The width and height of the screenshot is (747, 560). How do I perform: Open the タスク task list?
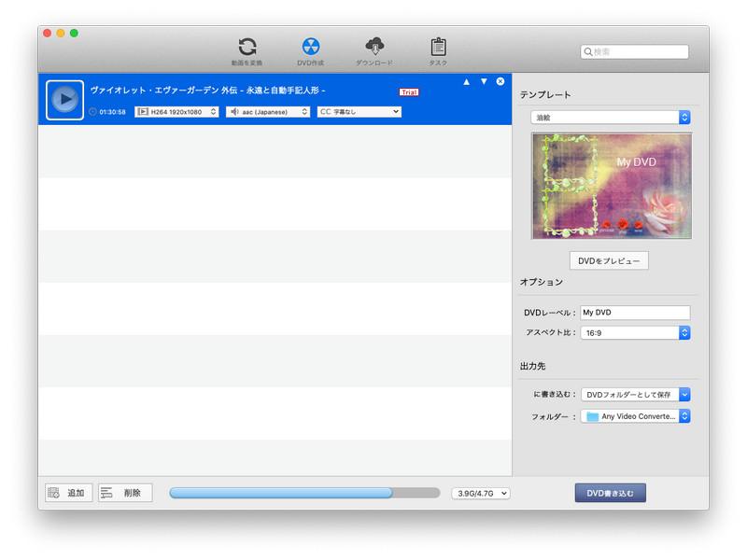[x=438, y=51]
